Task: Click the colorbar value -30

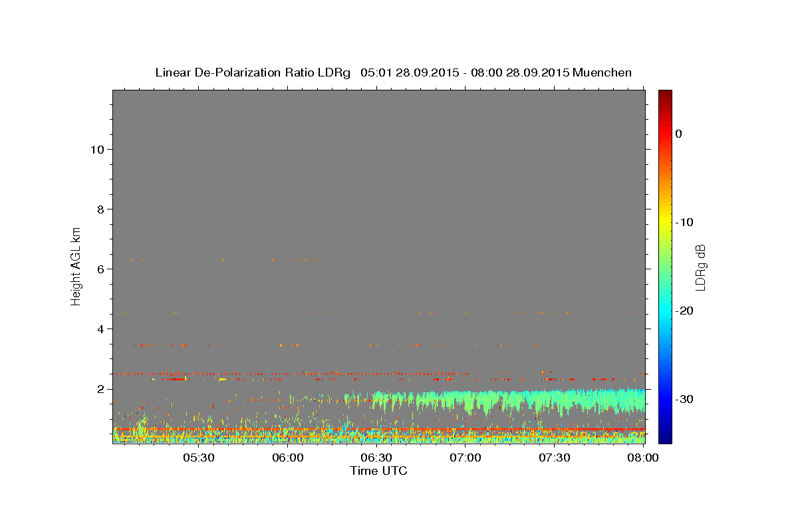Action: coord(685,399)
